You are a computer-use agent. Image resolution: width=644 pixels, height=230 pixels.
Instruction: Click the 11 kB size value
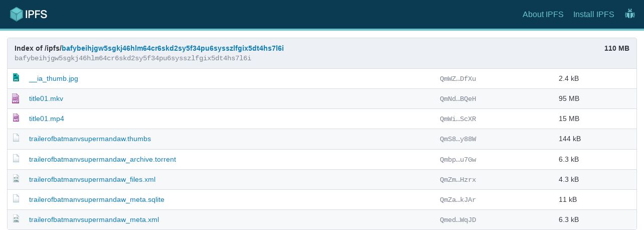click(x=568, y=199)
